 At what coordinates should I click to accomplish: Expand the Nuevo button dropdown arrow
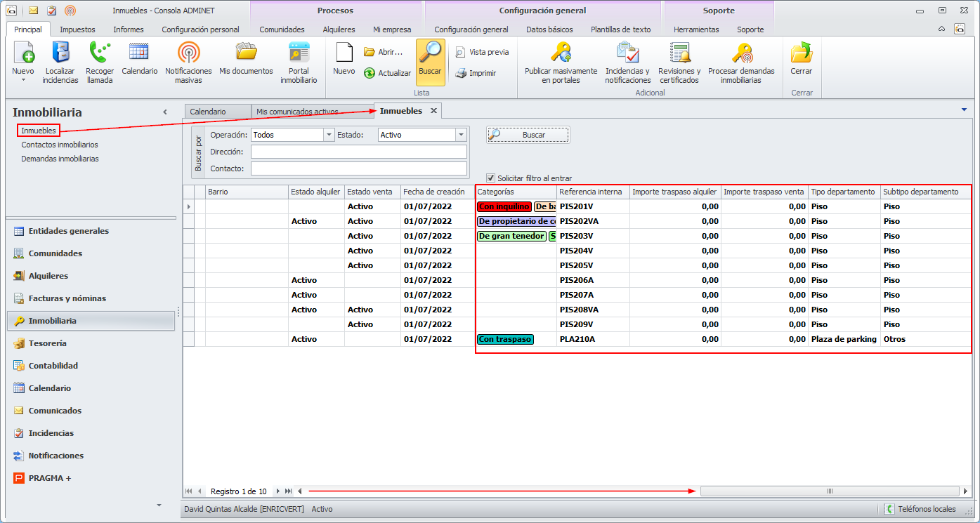(22, 80)
